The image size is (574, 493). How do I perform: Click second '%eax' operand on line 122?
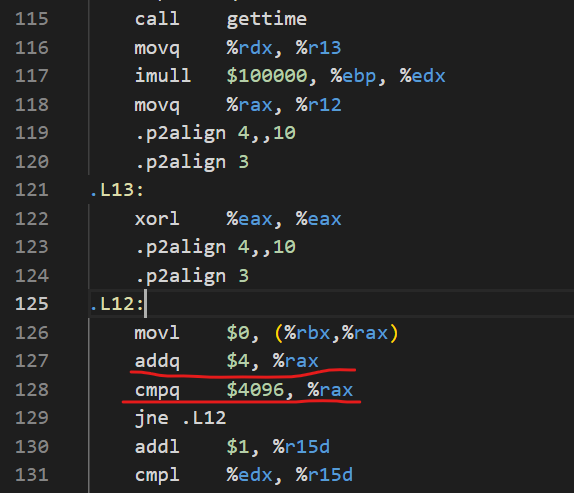pyautogui.click(x=318, y=219)
